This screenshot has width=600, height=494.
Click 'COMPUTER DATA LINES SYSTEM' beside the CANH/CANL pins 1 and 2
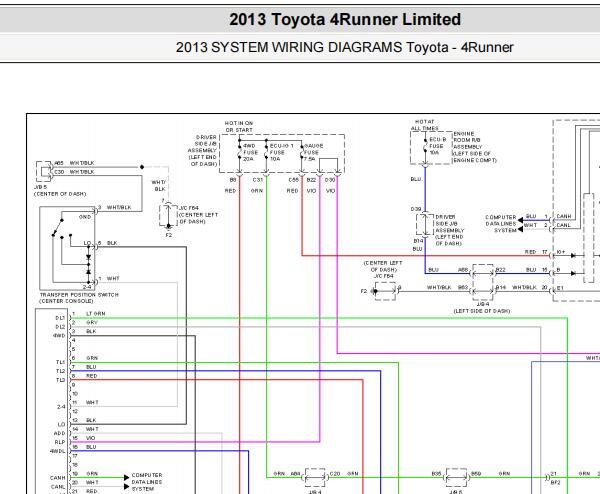(x=501, y=223)
